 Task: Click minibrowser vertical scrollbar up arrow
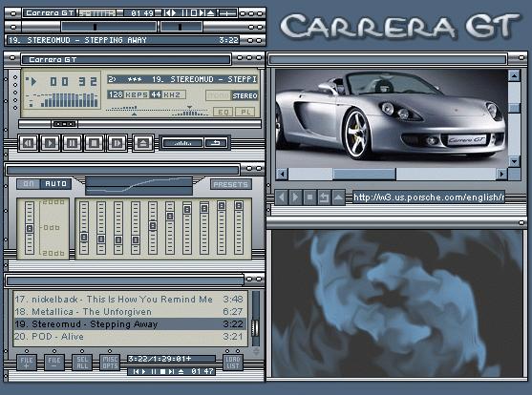(515, 75)
